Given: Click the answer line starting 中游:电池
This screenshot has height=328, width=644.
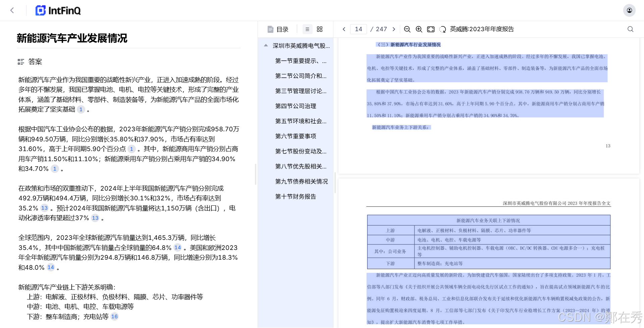Looking at the screenshot, I should pyautogui.click(x=80, y=307).
